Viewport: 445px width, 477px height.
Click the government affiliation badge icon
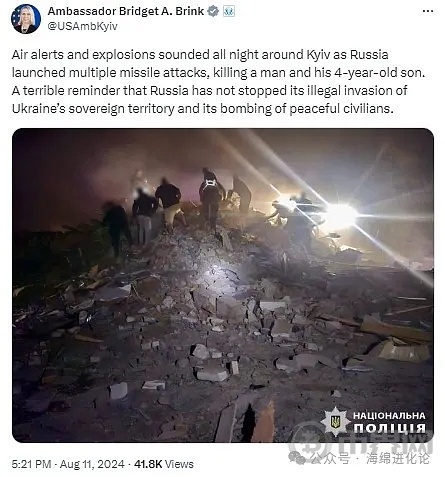pyautogui.click(x=229, y=11)
